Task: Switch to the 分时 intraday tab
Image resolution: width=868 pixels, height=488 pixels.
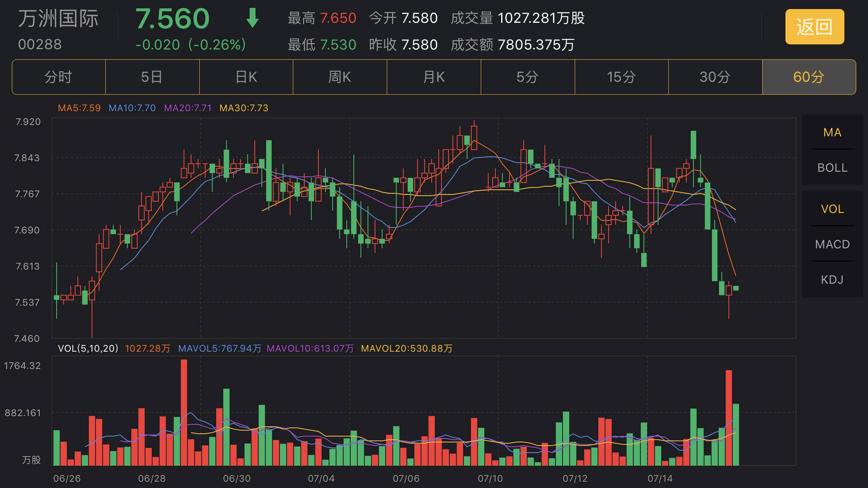Action: coord(58,77)
